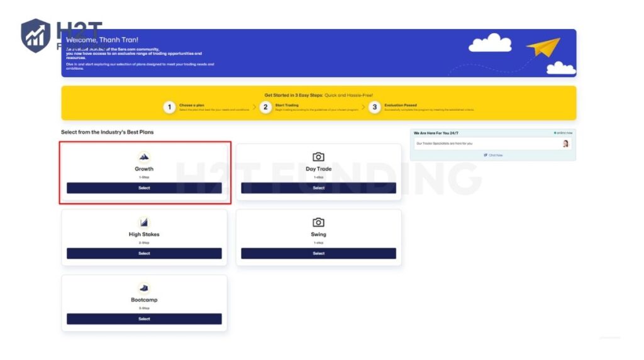644x360 pixels.
Task: Click the Bootcamp boot icon
Action: click(144, 288)
